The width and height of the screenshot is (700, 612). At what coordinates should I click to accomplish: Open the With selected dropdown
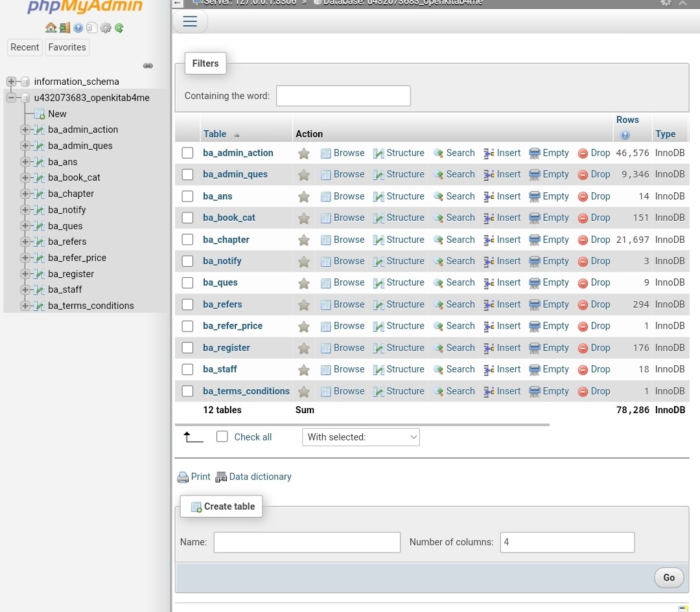click(361, 437)
